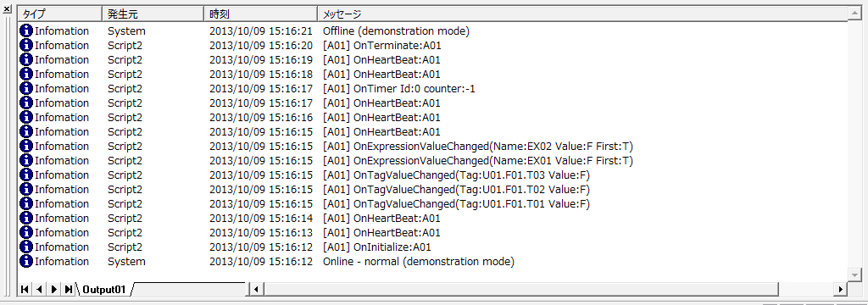
Task: Sort by the タイプ column header
Action: click(x=60, y=14)
